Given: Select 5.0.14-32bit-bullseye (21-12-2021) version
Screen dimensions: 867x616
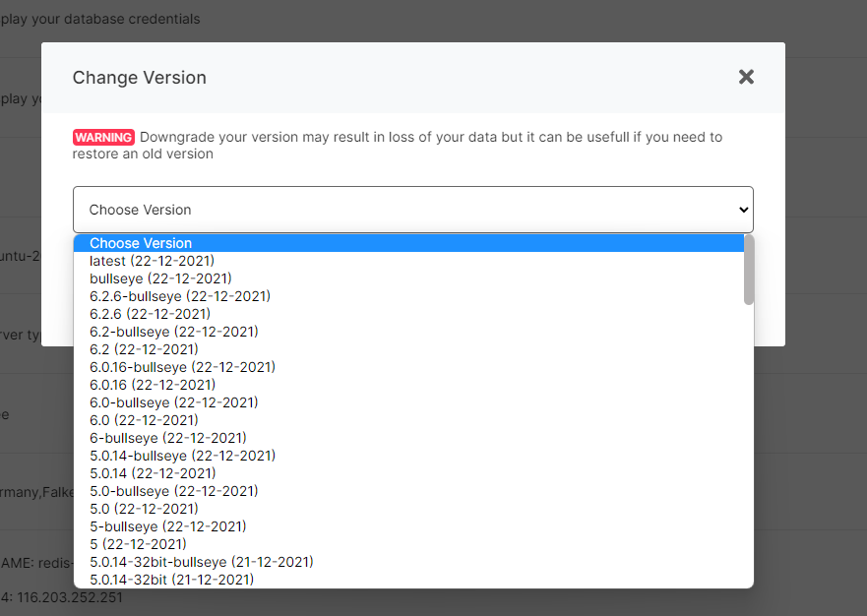Looking at the screenshot, I should coord(202,562).
